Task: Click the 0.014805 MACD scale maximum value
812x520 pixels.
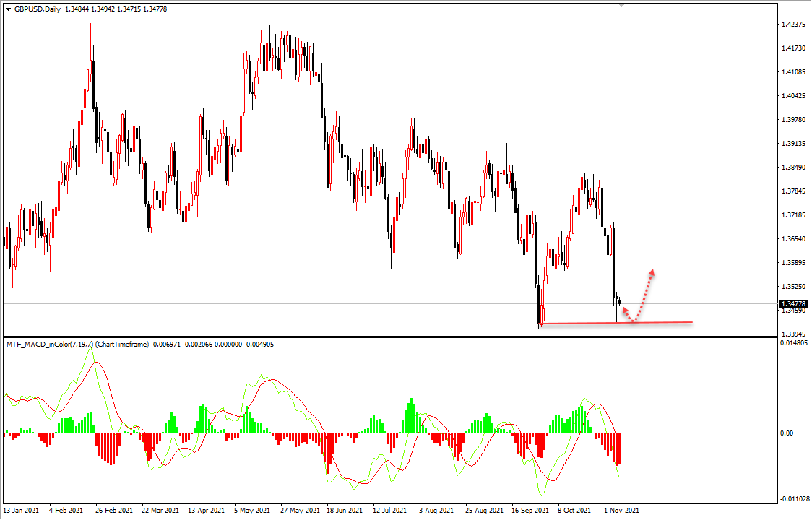Action: click(795, 344)
